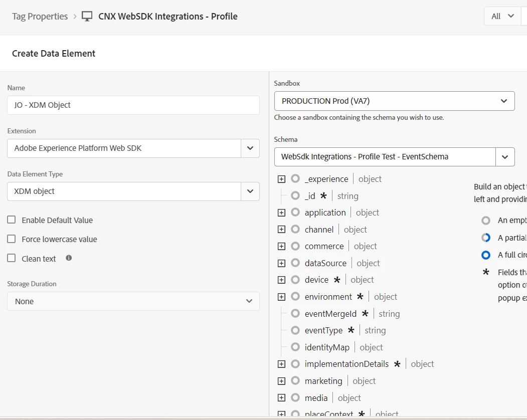Open the All filter dropdown

pyautogui.click(x=502, y=16)
